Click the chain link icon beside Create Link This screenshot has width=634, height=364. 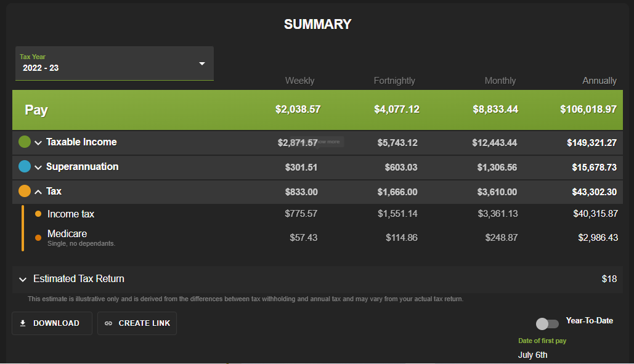click(x=108, y=323)
